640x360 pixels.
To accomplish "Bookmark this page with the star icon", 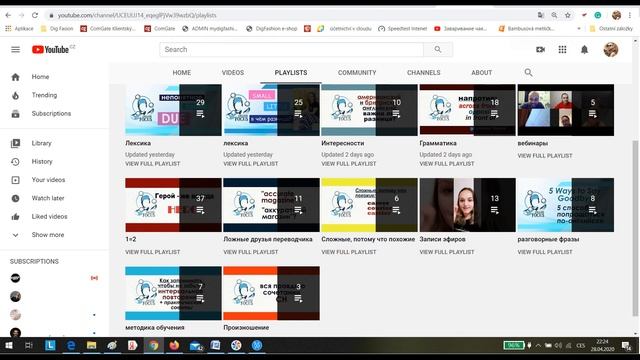I will tap(568, 15).
